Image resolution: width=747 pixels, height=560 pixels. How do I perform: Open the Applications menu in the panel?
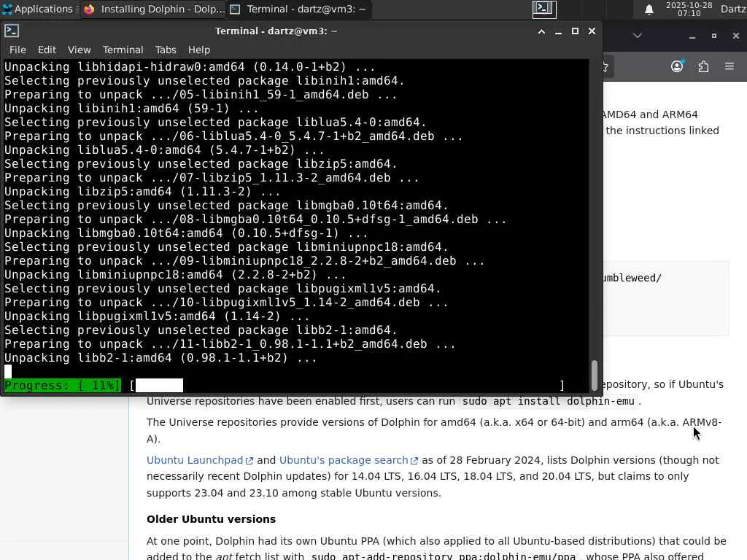point(39,9)
